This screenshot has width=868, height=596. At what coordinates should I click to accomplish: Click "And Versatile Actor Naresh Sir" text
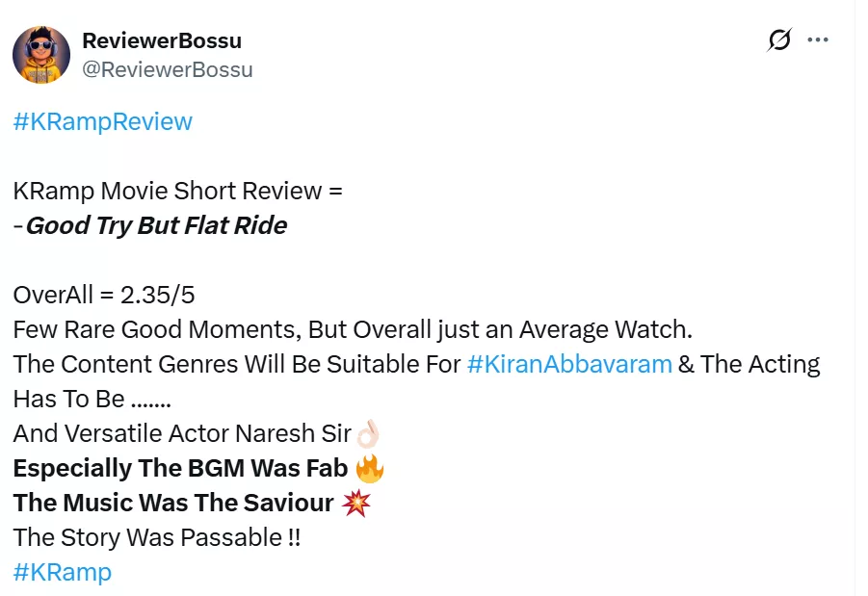182,433
